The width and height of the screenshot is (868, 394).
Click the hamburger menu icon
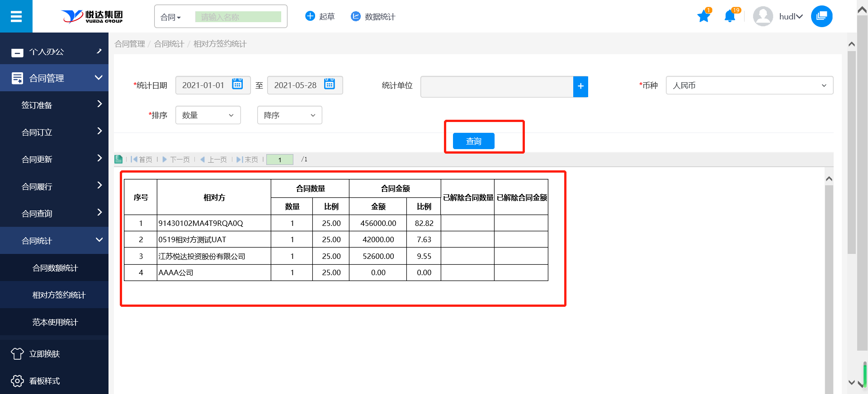tap(16, 17)
